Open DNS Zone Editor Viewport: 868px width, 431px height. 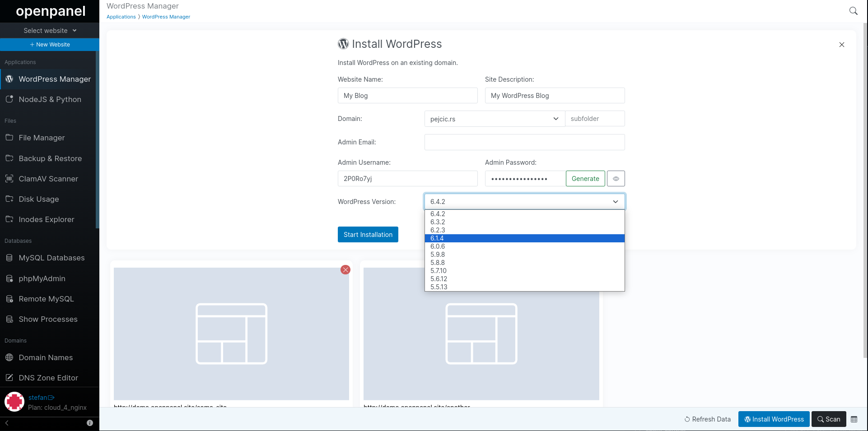[x=49, y=378]
